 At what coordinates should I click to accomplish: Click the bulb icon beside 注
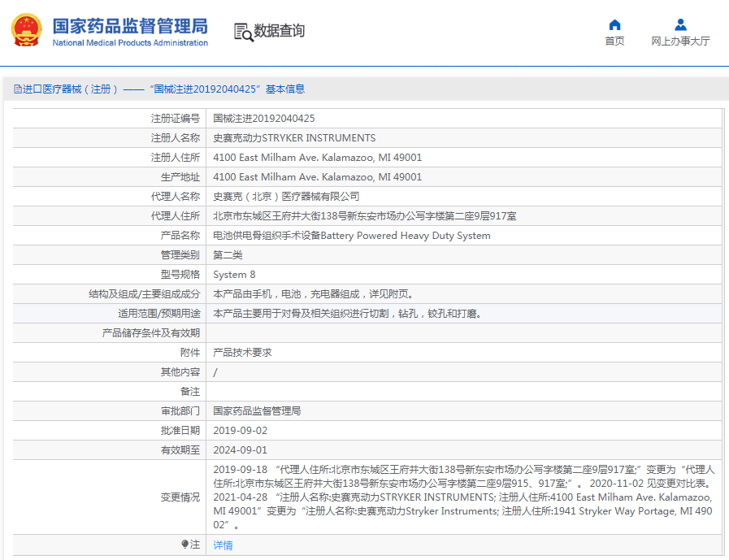point(184,544)
